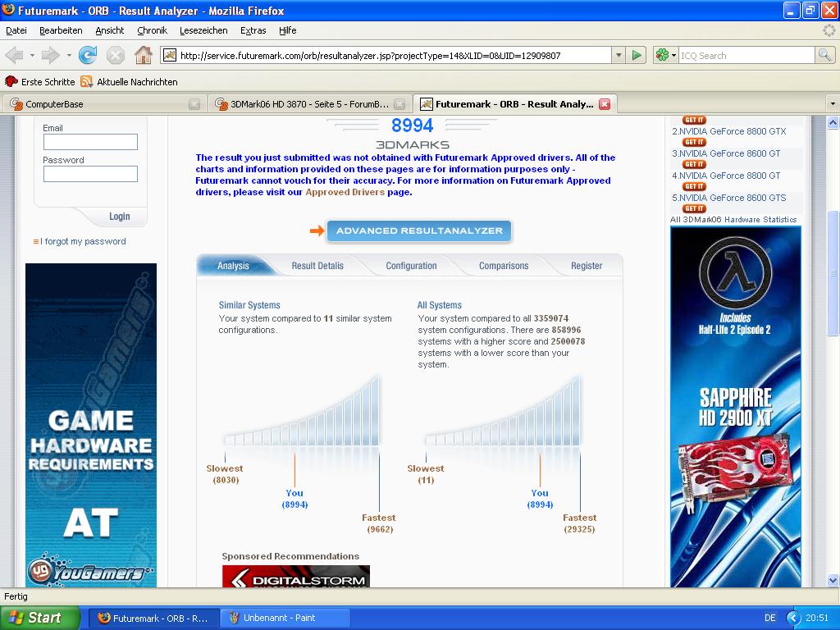This screenshot has height=630, width=840.
Task: Click the ICQ search engine flower icon
Action: coord(663,55)
